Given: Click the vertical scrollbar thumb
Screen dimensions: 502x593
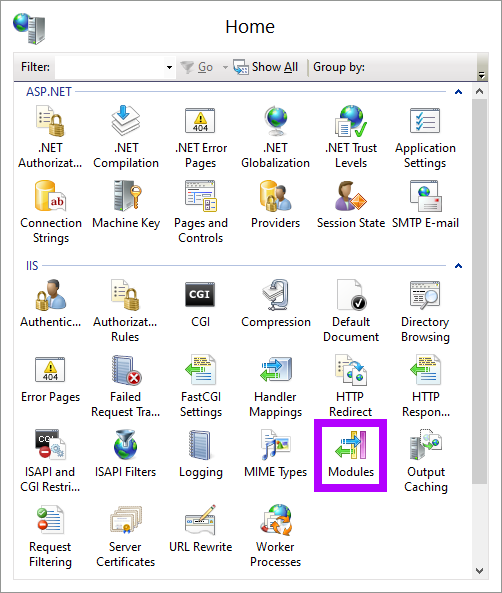Looking at the screenshot, I should pos(480,291).
